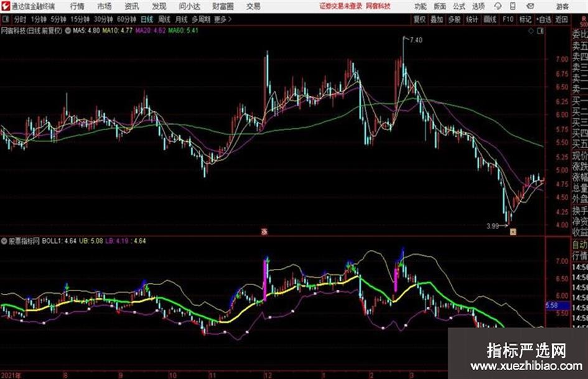Image resolution: width=588 pixels, height=379 pixels.
Task: Click the 网宿科技(日线 前复权) chart title
Action: click(32, 30)
